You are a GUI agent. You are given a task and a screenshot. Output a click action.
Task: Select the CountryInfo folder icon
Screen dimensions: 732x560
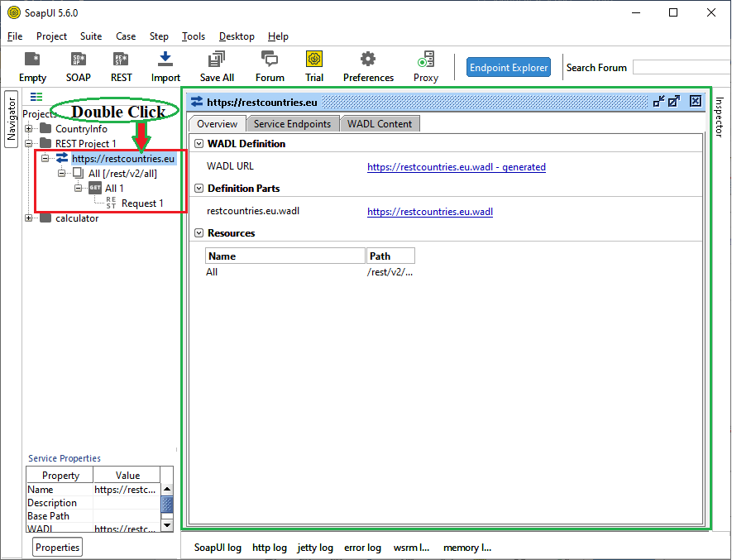pyautogui.click(x=45, y=128)
